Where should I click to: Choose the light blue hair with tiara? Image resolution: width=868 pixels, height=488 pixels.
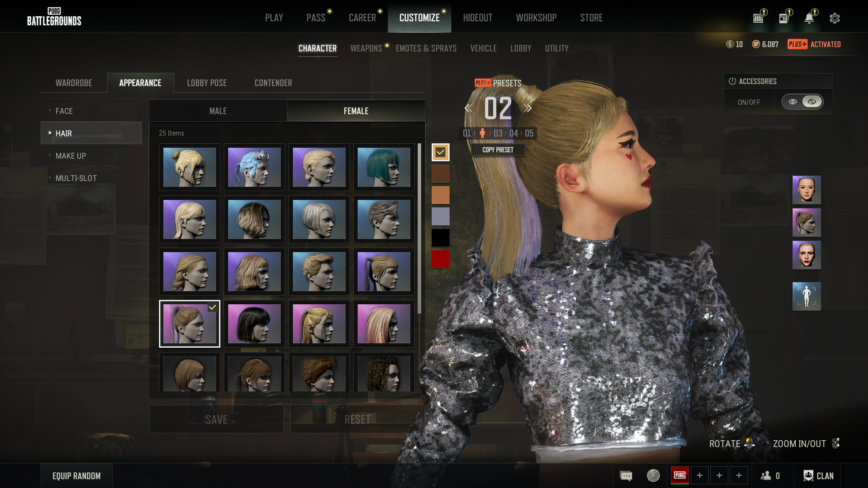pos(254,167)
